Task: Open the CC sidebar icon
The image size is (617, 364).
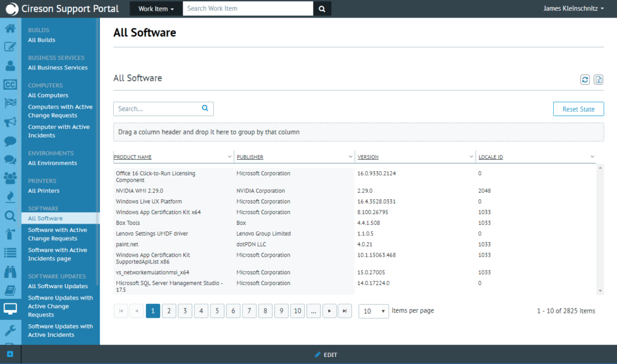Action: (10, 84)
